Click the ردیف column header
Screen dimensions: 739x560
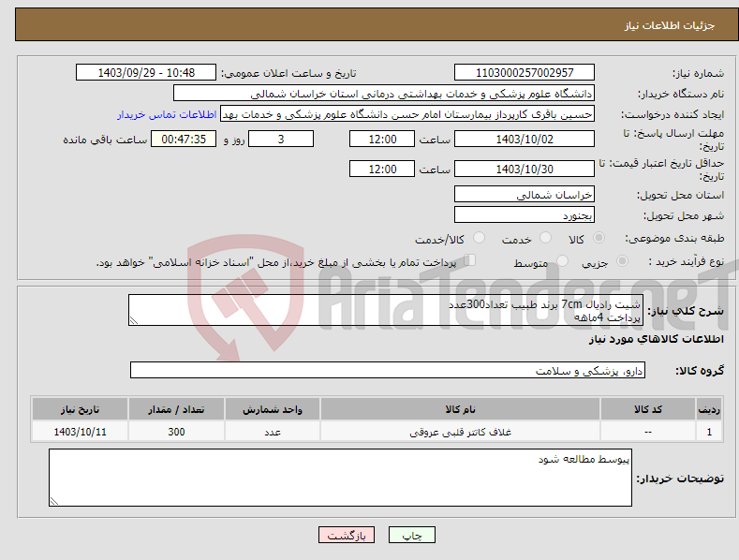pos(709,409)
